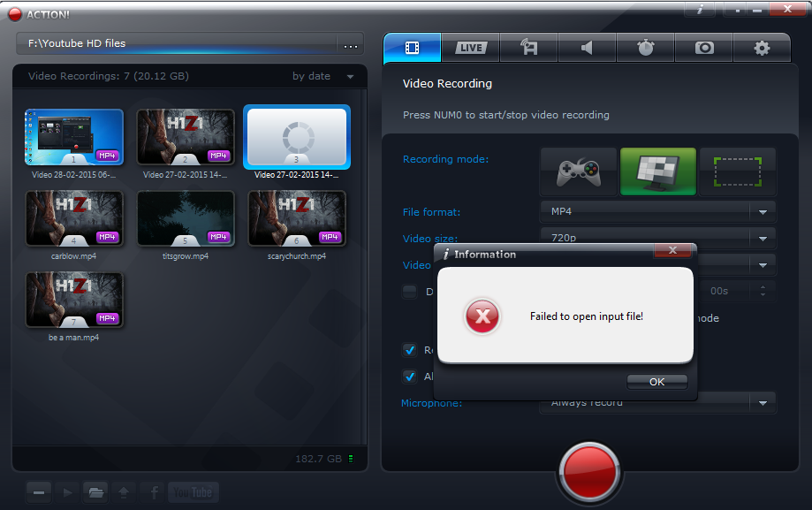812x510 pixels.
Task: Select the screen region recording mode
Action: click(737, 171)
